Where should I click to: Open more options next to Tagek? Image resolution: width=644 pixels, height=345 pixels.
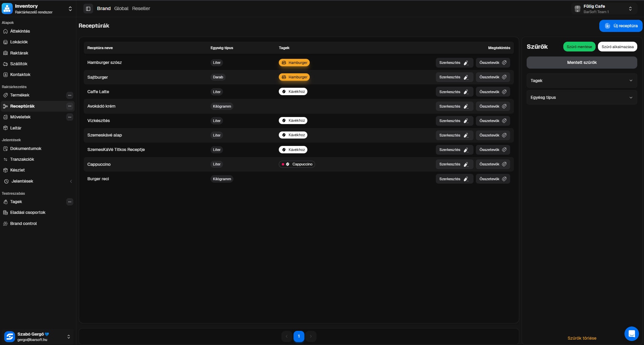click(x=70, y=202)
